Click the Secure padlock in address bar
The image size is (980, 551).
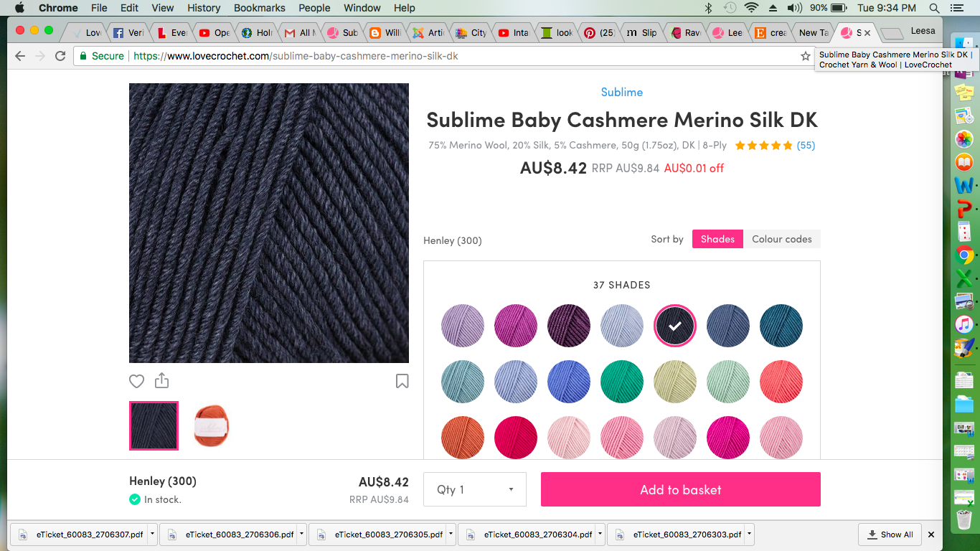coord(84,56)
